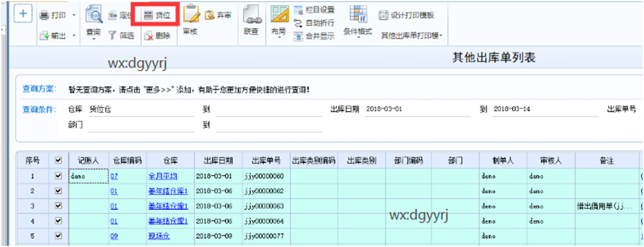Screen dimensions: 644x247
Task: Click the 出库类别 column header
Action: pos(361,161)
